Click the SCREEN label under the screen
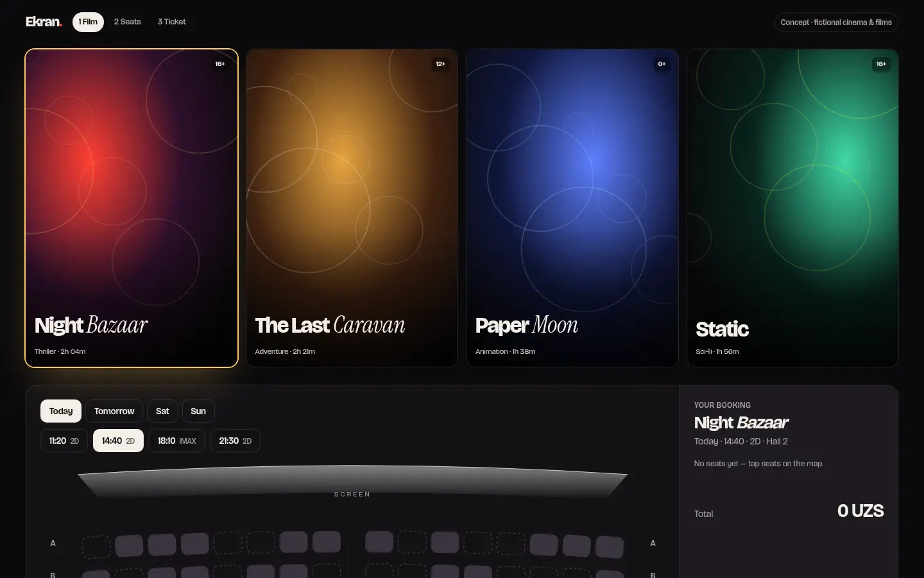 point(352,495)
